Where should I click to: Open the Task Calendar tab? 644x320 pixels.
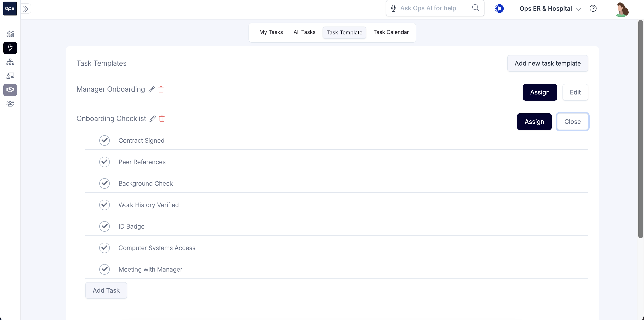[x=391, y=32]
